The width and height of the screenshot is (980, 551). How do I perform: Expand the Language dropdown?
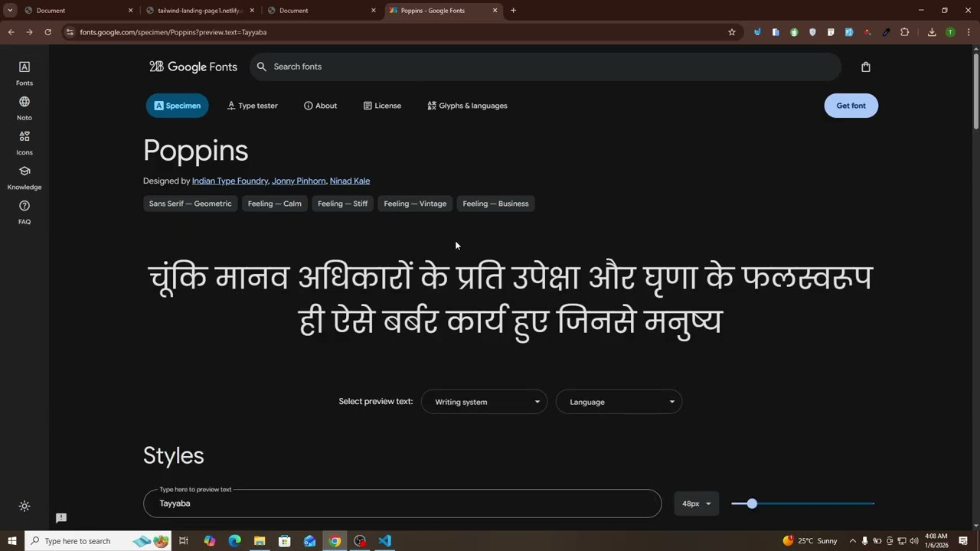[619, 402]
